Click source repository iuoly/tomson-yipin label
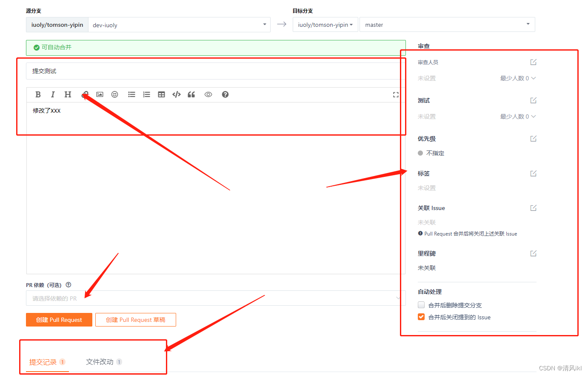This screenshot has width=588, height=375. [x=57, y=25]
